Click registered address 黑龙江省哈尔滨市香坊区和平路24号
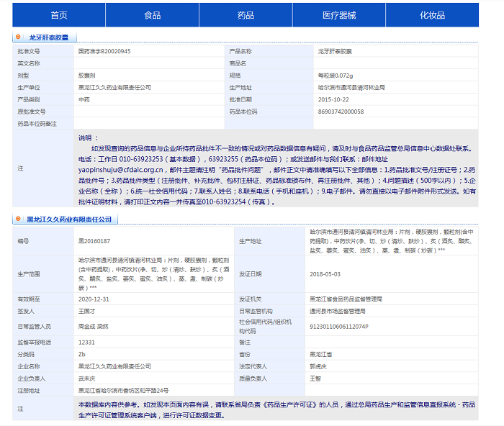Viewport: 504px width, 426px height. click(123, 391)
